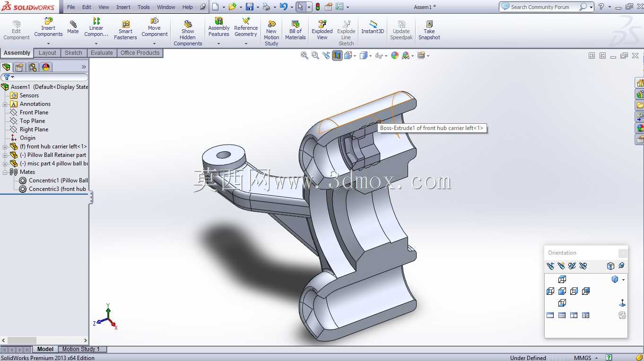Open the Reference Geometry dropdown arrow

coord(246,43)
